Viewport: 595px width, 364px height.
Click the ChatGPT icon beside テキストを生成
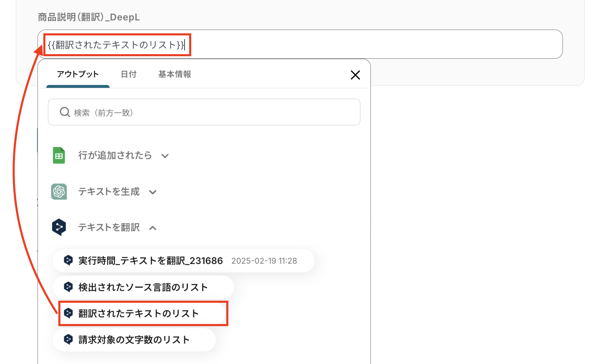click(59, 192)
